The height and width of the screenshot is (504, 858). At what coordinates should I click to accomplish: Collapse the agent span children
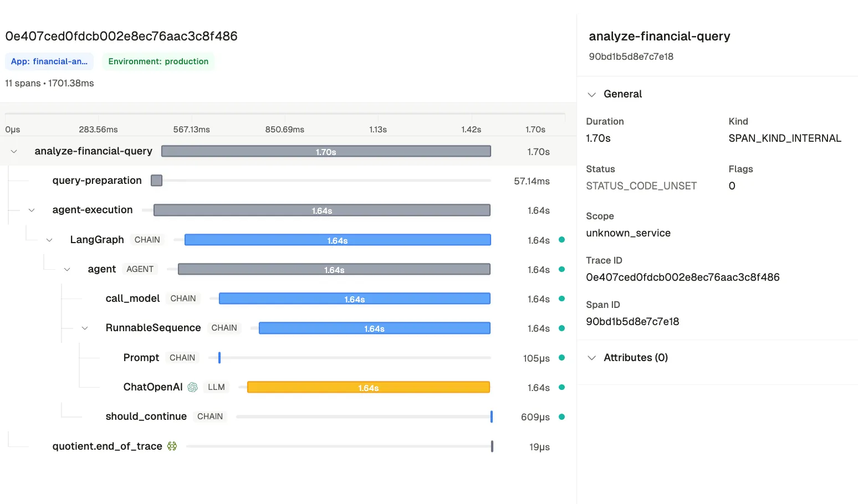point(67,269)
